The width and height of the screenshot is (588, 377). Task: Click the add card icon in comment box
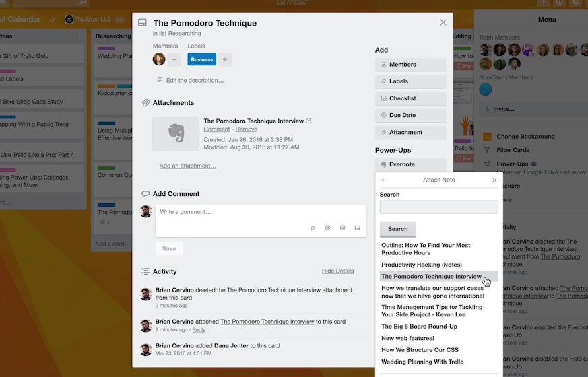coord(358,228)
